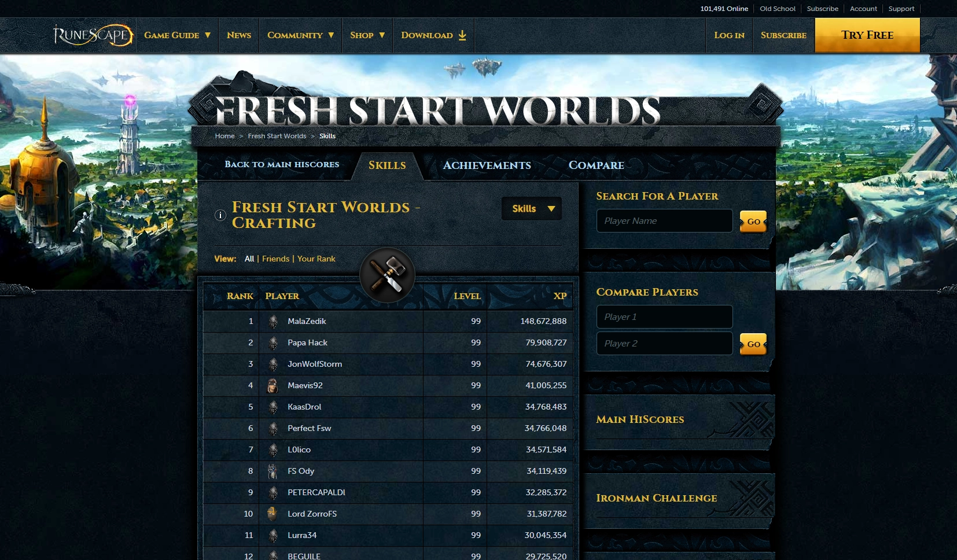The image size is (957, 560).
Task: Click MalaZedik's avatar icon
Action: click(273, 322)
